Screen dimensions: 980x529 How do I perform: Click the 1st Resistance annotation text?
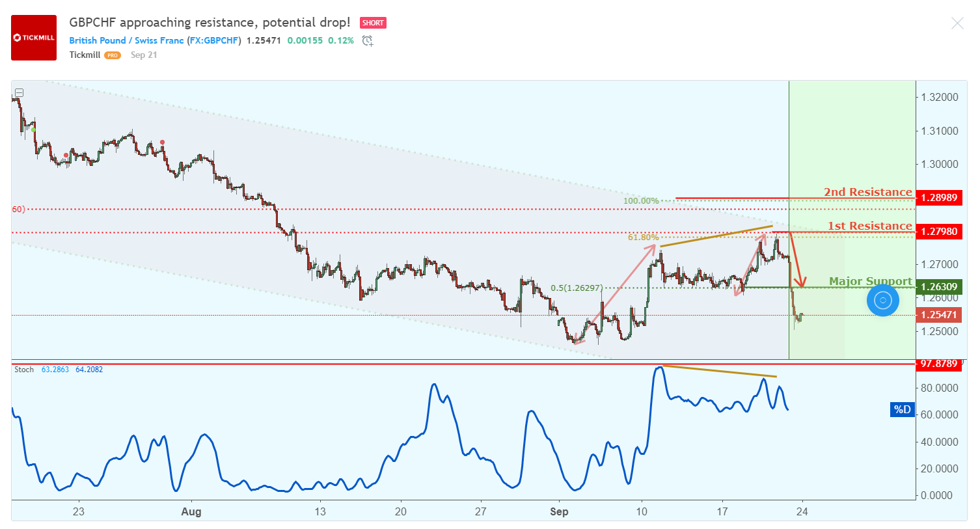[x=870, y=226]
